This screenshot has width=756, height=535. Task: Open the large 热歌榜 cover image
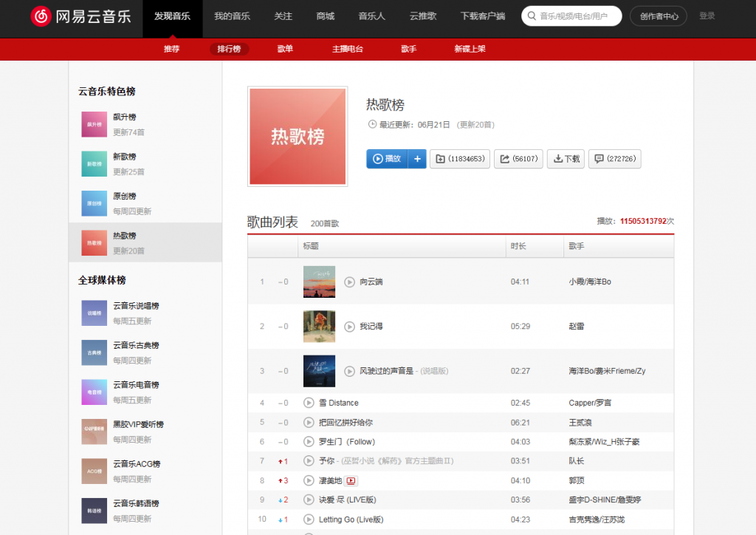pos(298,137)
